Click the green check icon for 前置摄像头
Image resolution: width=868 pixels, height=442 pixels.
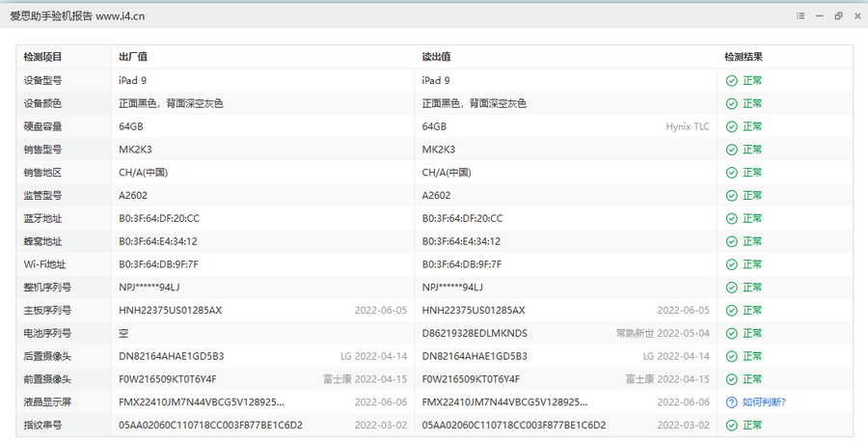click(x=731, y=379)
